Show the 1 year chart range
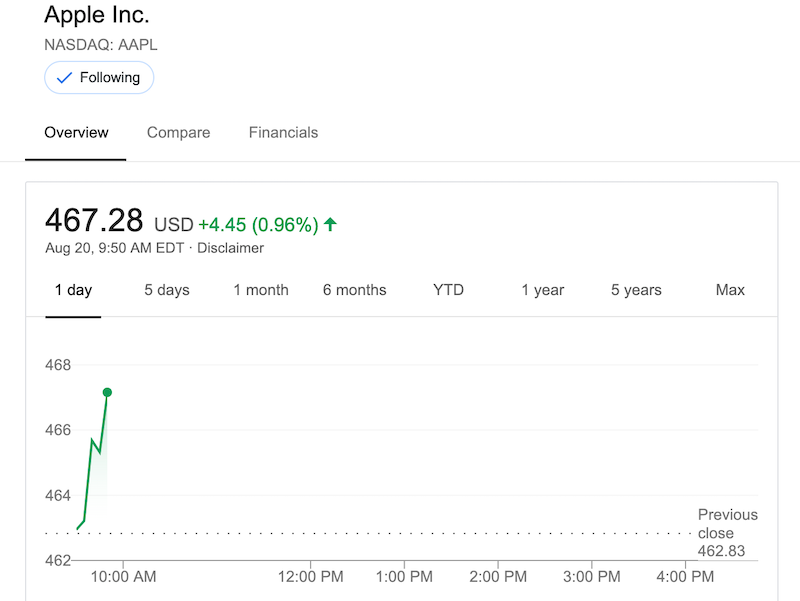This screenshot has height=601, width=800. tap(542, 290)
